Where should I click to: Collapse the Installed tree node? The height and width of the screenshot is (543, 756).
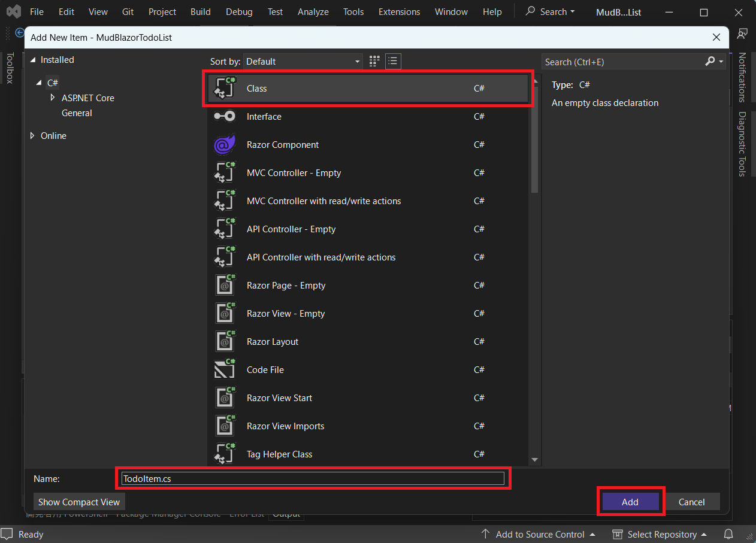33,60
